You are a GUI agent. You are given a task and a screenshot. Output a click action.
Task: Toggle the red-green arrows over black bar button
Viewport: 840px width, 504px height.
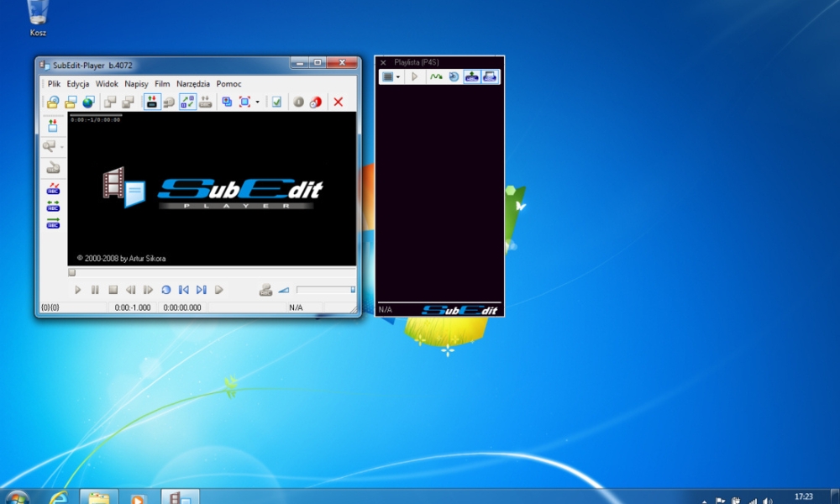(x=152, y=102)
